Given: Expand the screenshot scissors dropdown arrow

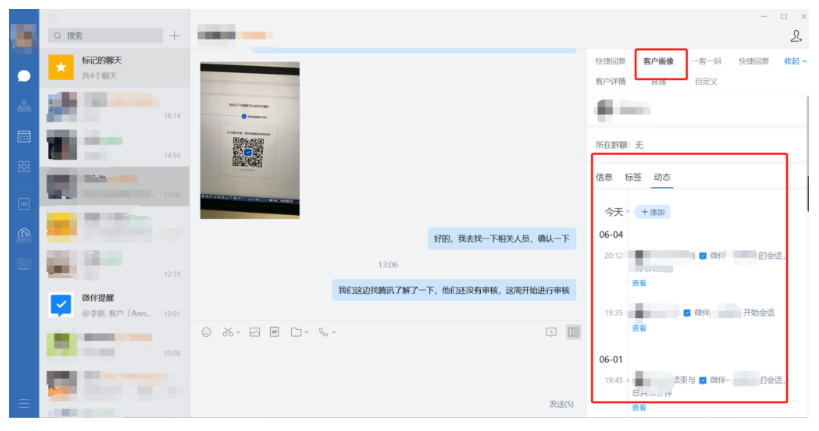Looking at the screenshot, I should (x=238, y=332).
